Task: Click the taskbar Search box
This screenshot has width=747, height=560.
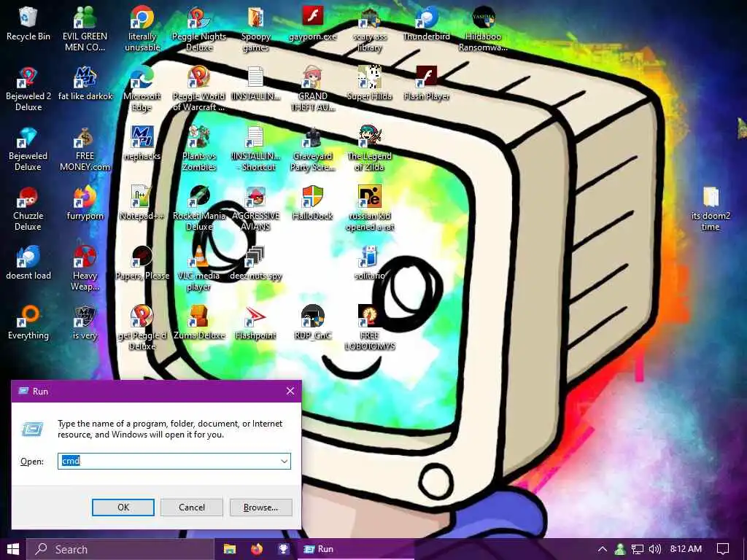Action: pos(120,549)
